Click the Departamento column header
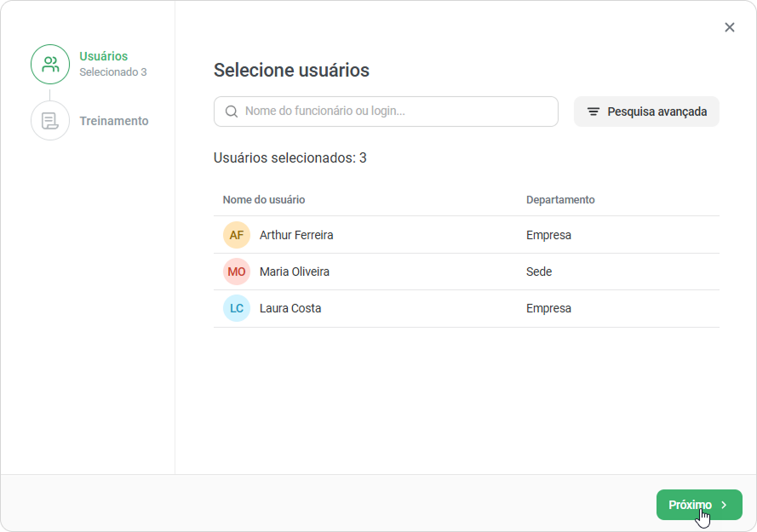 (560, 200)
